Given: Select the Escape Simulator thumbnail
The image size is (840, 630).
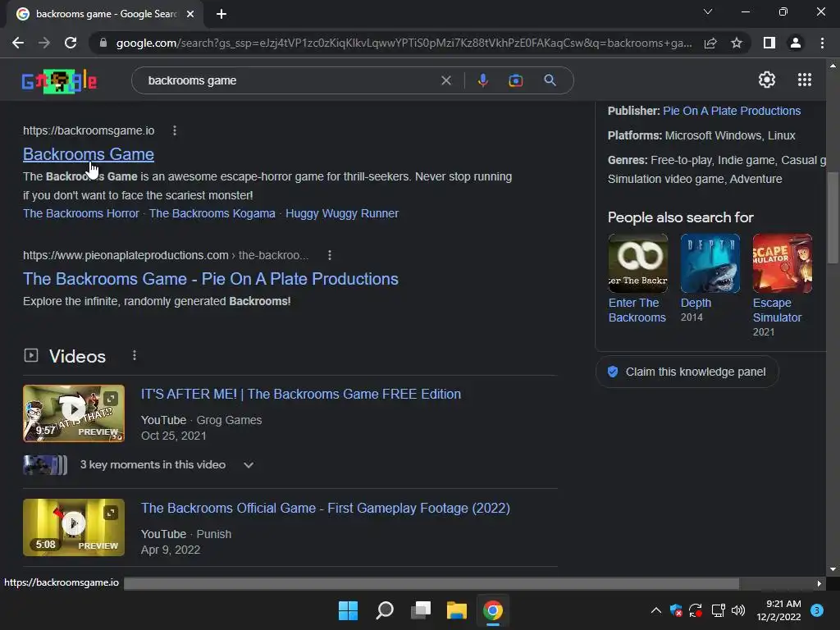Looking at the screenshot, I should 782,263.
